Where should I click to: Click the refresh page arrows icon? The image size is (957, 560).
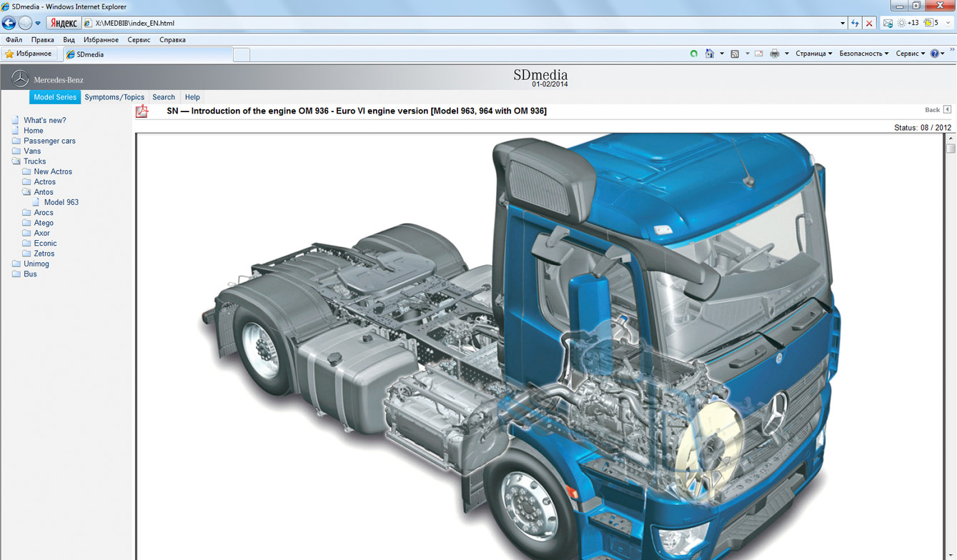click(855, 23)
